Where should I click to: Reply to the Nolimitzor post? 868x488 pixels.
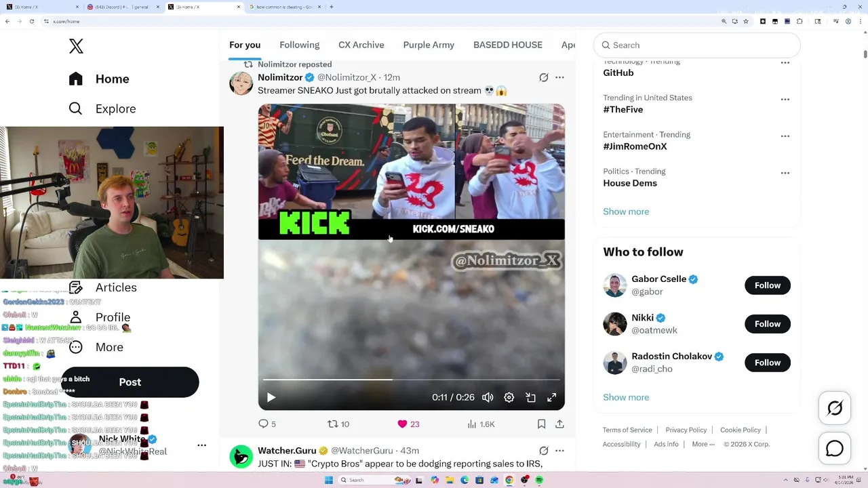pos(268,424)
